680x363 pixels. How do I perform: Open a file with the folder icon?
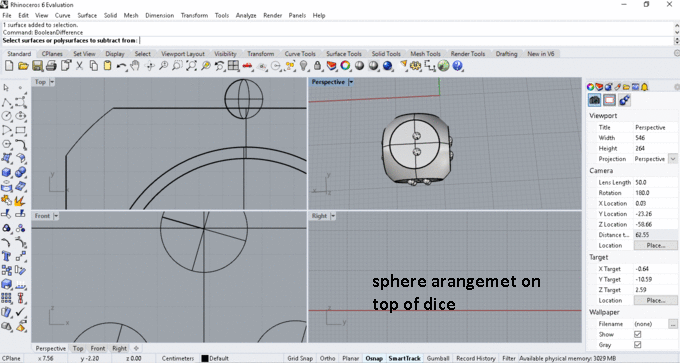pos(23,66)
